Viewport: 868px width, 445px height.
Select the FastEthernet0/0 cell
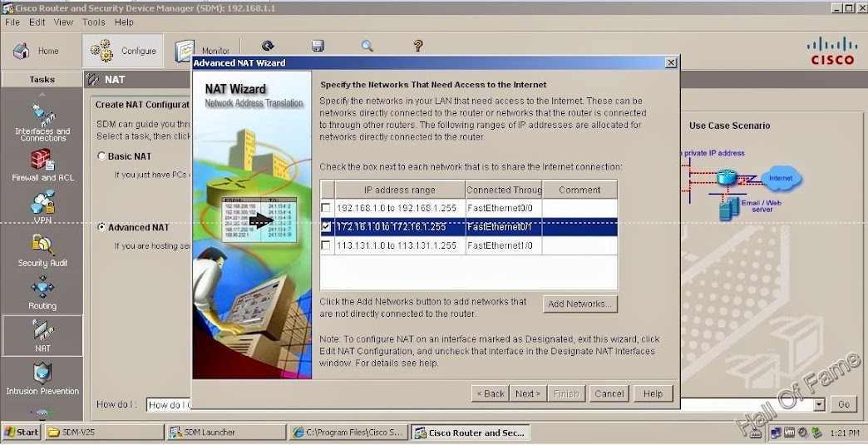click(x=504, y=208)
